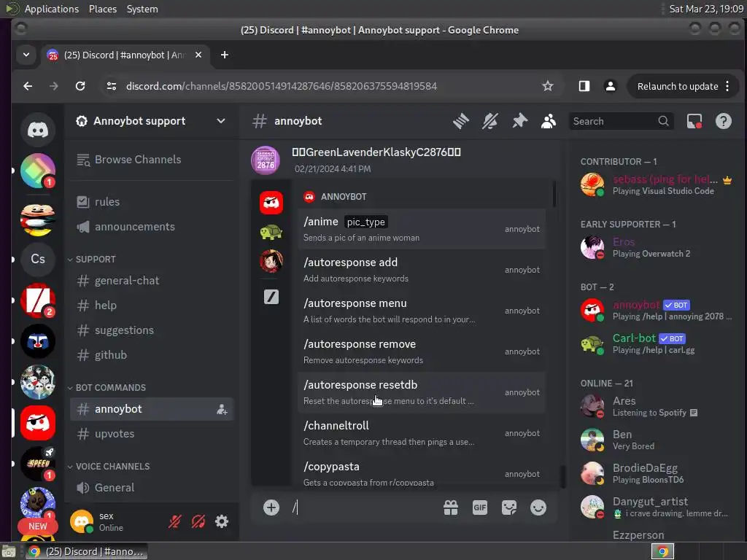Open the emoji picker smiley
Image resolution: width=747 pixels, height=560 pixels.
538,508
